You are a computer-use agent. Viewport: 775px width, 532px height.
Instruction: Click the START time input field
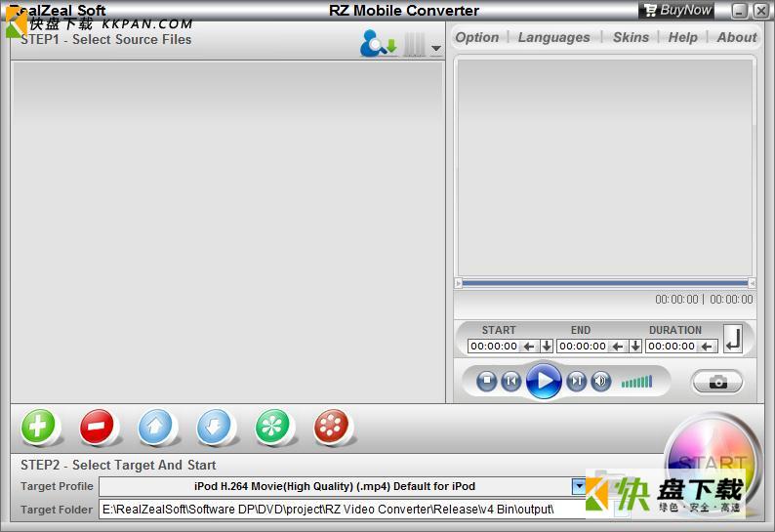point(493,347)
